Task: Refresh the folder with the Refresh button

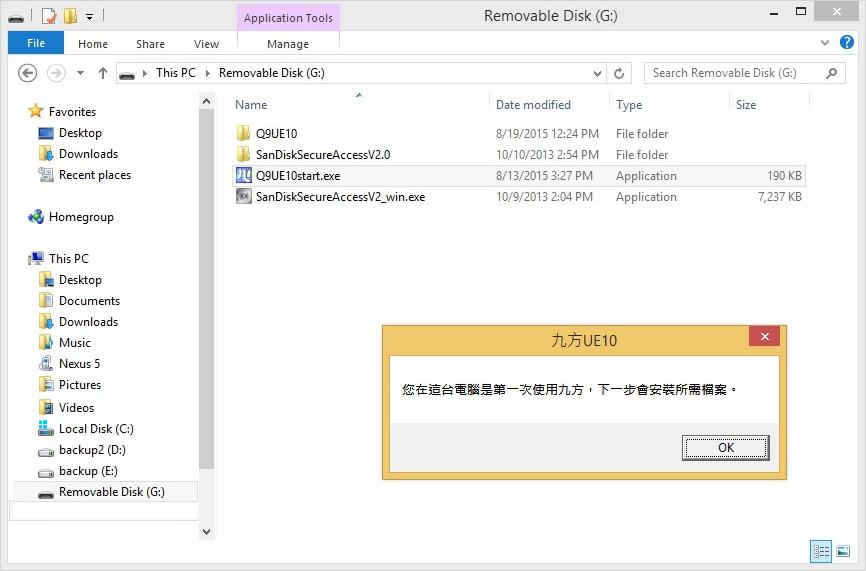Action: coord(619,73)
